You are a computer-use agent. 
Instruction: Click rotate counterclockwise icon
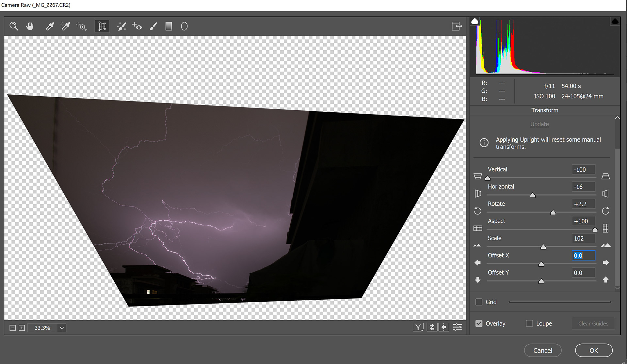click(478, 211)
